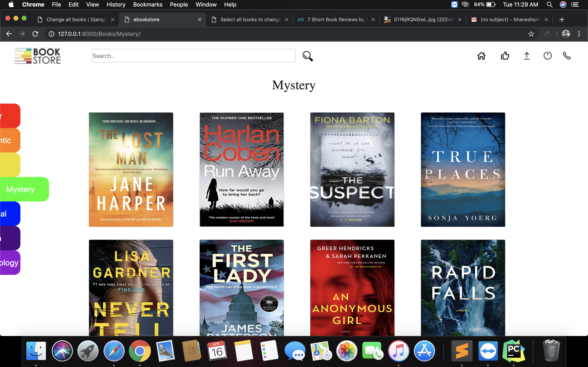588x367 pixels.
Task: Click the magnifying glass search icon
Action: point(308,56)
